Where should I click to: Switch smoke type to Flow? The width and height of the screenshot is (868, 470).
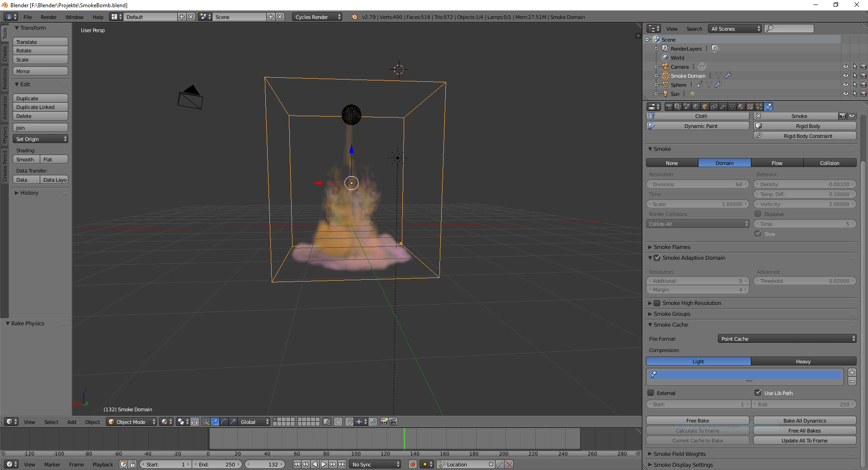(x=777, y=163)
